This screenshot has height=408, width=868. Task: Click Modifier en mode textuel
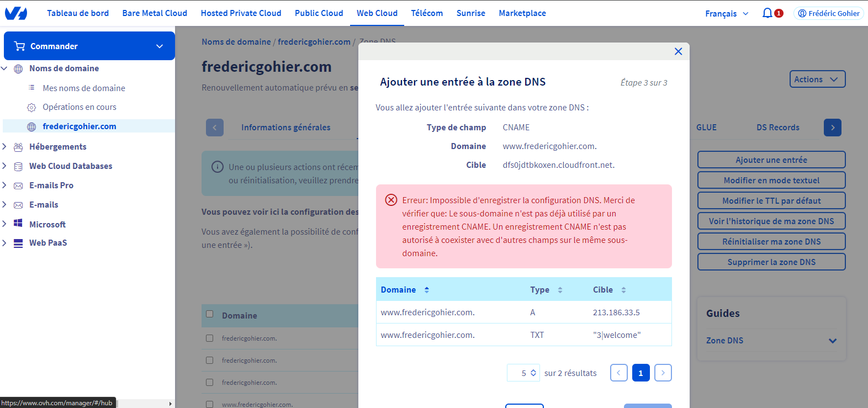pos(771,180)
